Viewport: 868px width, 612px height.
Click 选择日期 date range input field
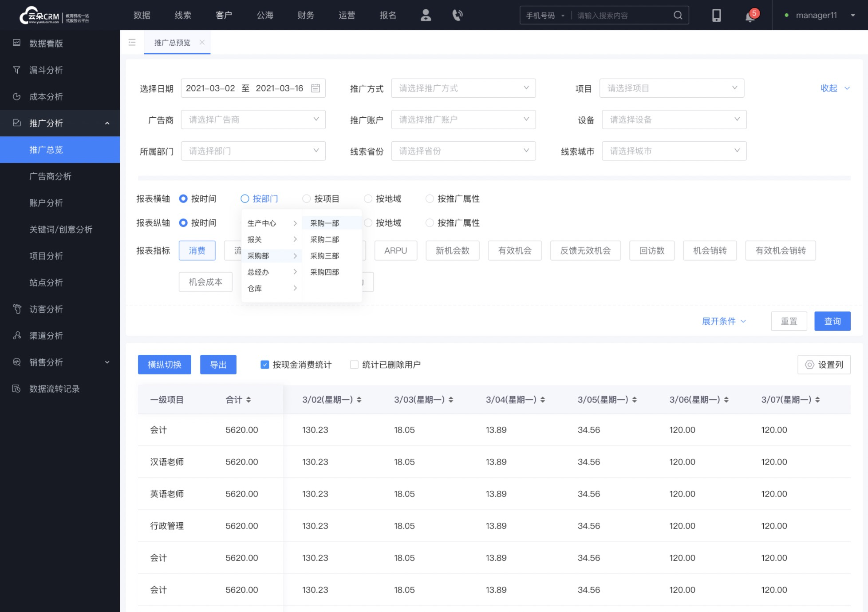[x=253, y=88]
